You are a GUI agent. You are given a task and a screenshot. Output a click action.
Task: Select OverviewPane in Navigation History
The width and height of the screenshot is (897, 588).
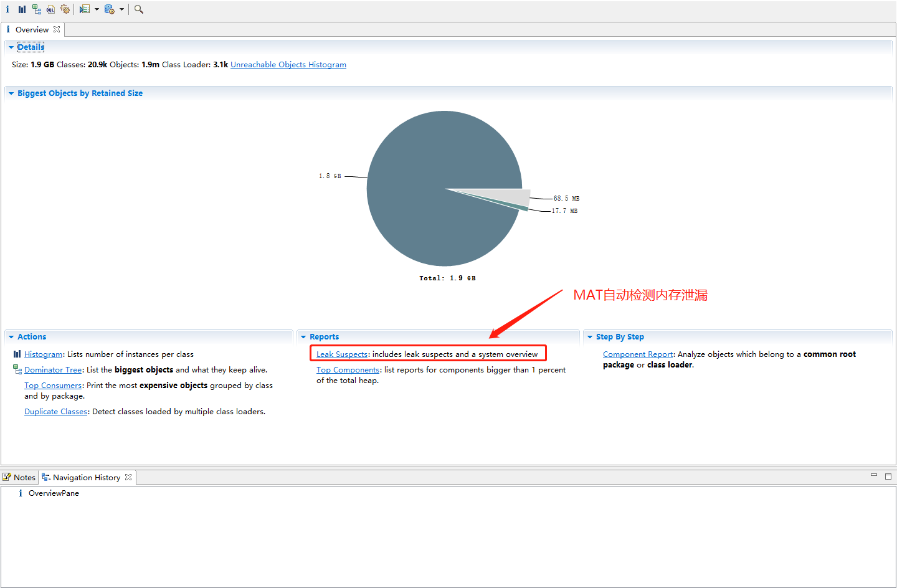[x=54, y=493]
